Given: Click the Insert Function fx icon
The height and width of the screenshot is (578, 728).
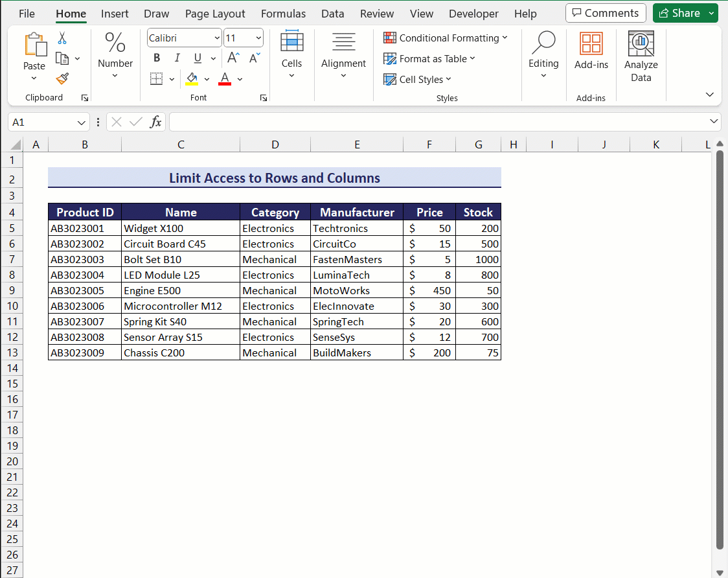Looking at the screenshot, I should coord(155,122).
